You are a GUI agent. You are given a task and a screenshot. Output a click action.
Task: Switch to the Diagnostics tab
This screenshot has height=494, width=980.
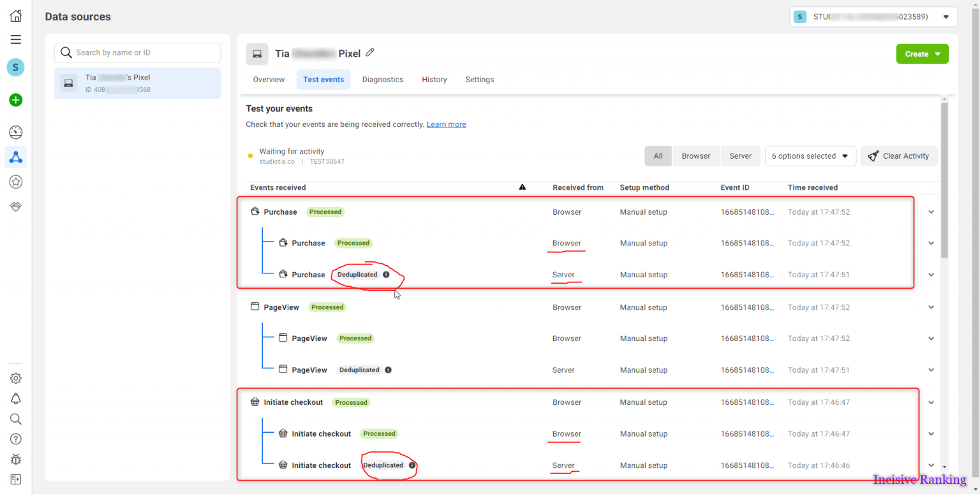pos(383,80)
